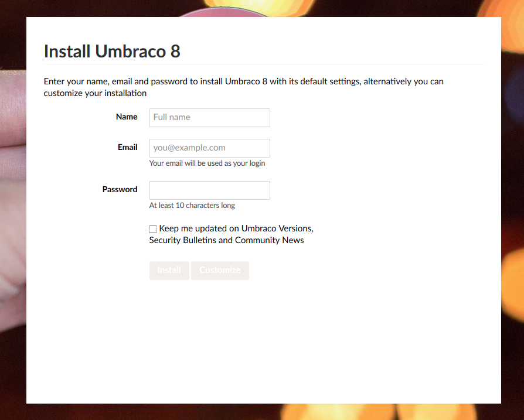Click the Name field label
Viewport: 524px width, 420px height.
(x=127, y=117)
